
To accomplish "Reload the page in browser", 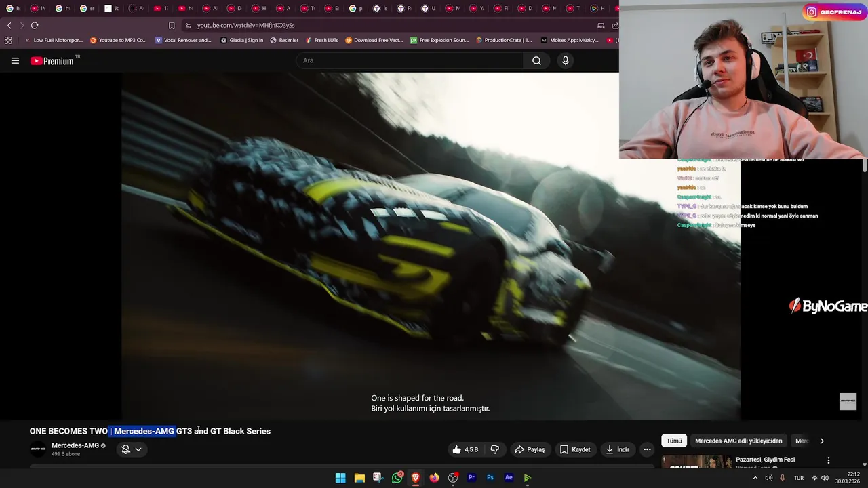I will pyautogui.click(x=35, y=25).
